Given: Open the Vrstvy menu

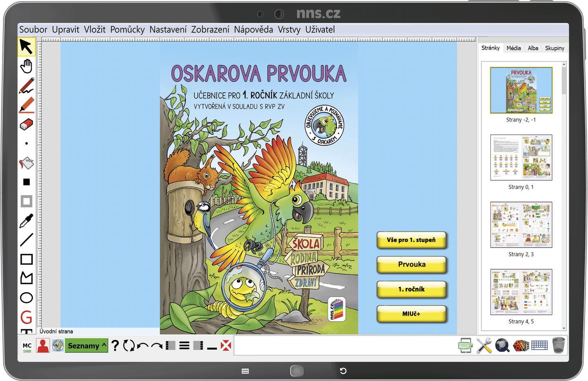Looking at the screenshot, I should [x=289, y=29].
